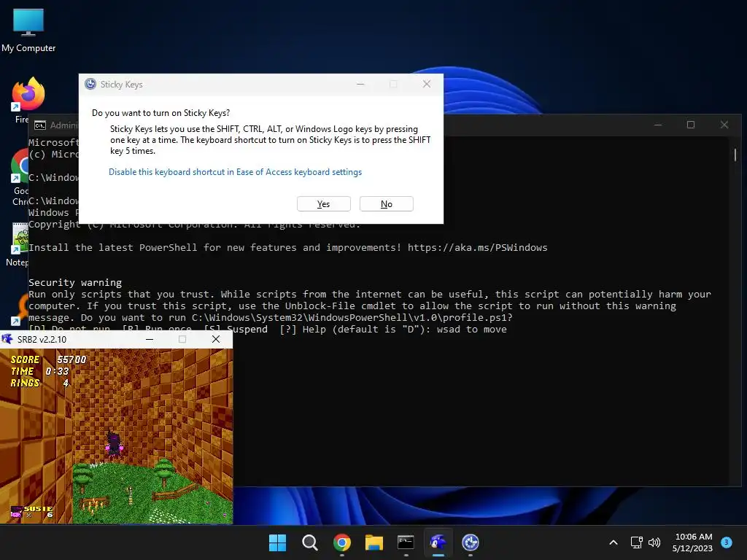Close the SRB2 v2.2.10 game window
The width and height of the screenshot is (747, 560).
coord(216,339)
